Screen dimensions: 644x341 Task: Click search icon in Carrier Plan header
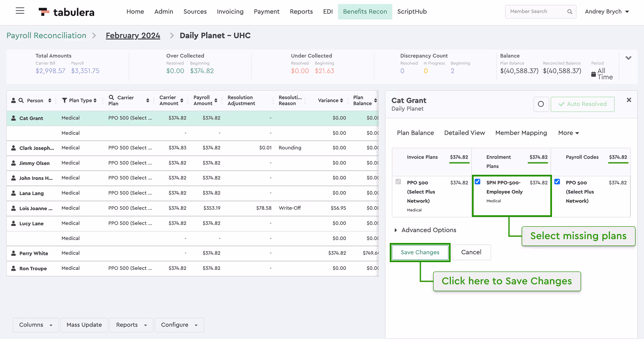click(111, 98)
